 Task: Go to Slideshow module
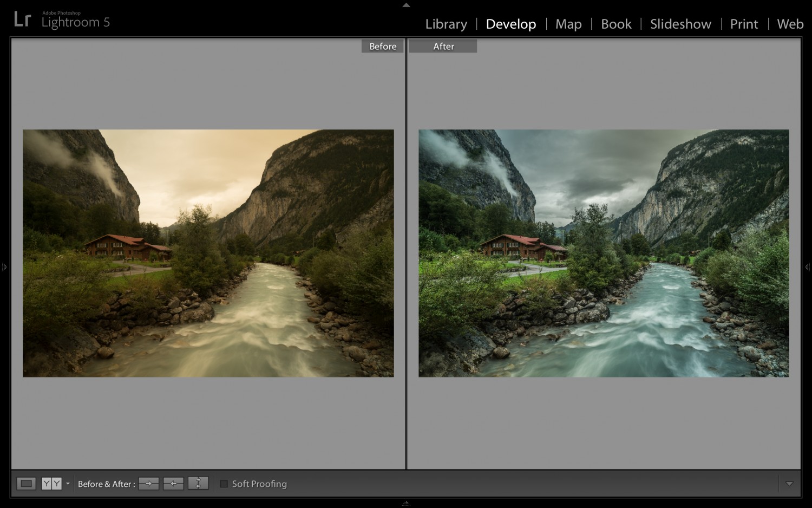[680, 24]
